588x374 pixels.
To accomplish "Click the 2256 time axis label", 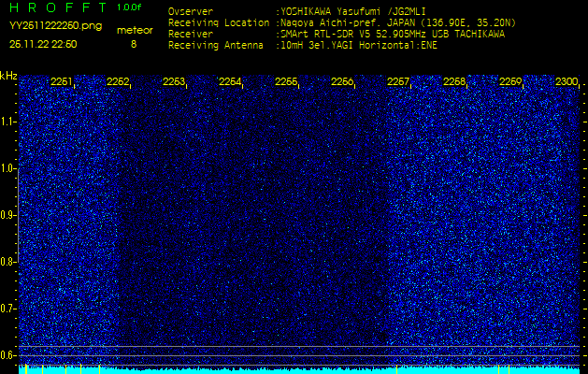I will [342, 81].
